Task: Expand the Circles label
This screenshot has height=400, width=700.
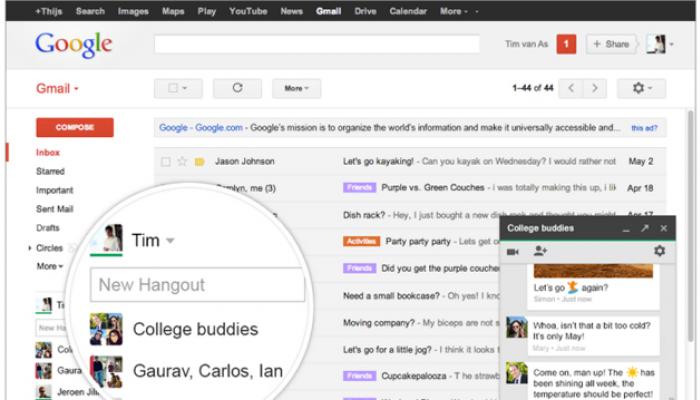Action: click(x=29, y=248)
